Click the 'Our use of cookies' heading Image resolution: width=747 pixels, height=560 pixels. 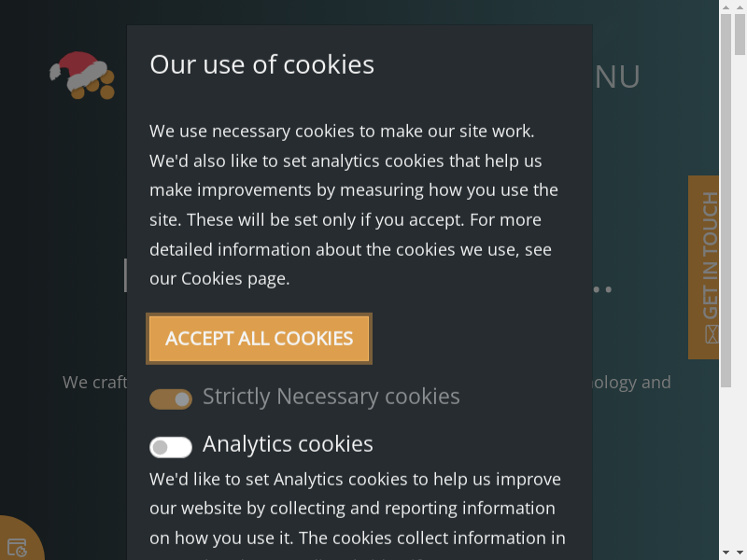261,64
